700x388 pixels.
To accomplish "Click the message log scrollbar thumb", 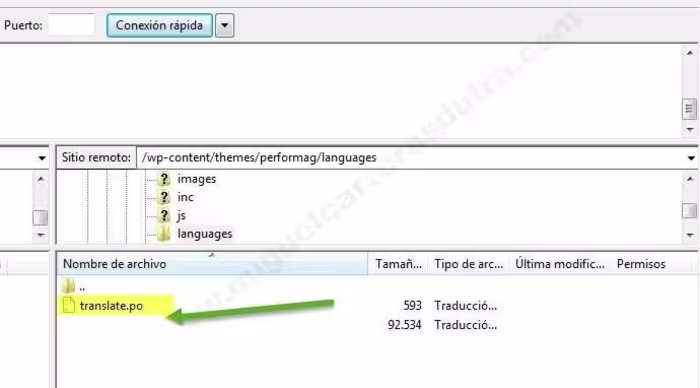I will coord(690,109).
